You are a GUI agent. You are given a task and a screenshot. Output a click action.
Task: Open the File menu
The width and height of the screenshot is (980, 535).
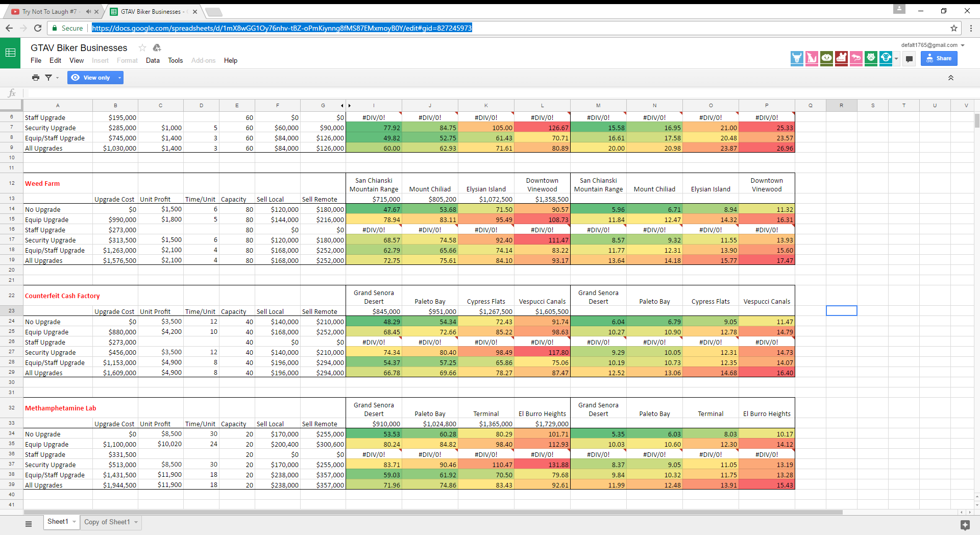click(36, 60)
